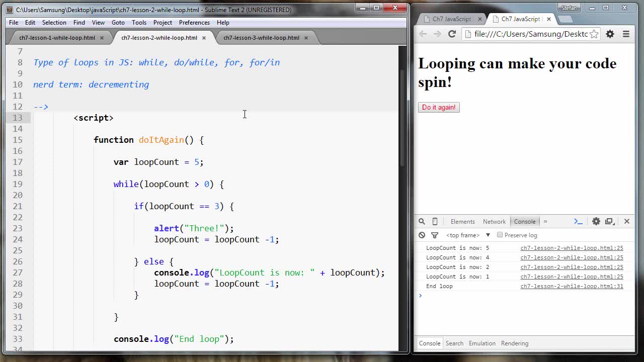This screenshot has width=644, height=362.
Task: Open the Rendering drawer tab
Action: pos(515,343)
